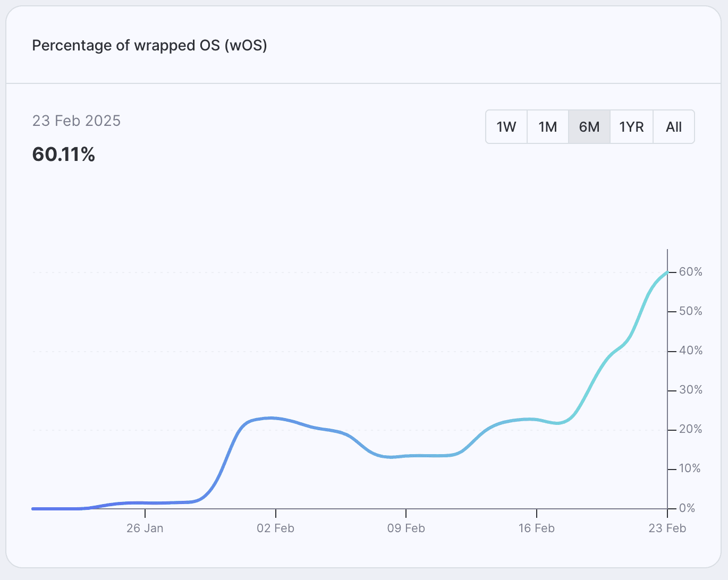Screen dimensions: 728x580
Task: Show the 1YR time range
Action: [631, 127]
